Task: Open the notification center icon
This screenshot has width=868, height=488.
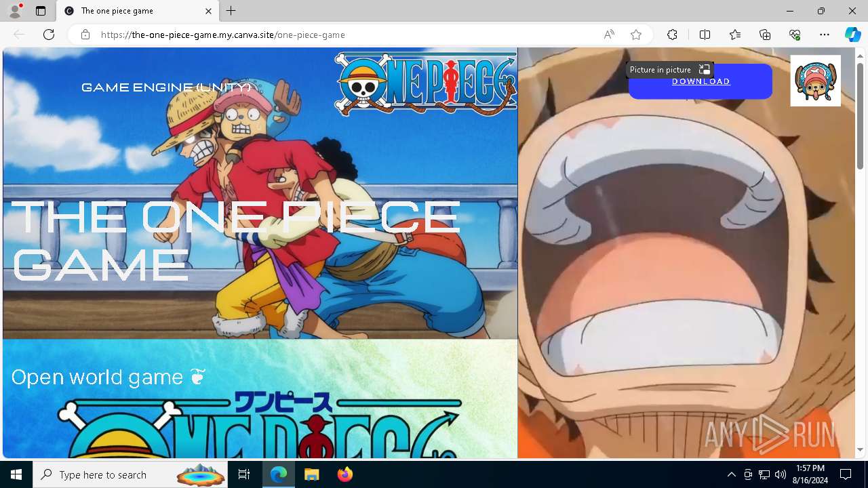Action: pyautogui.click(x=846, y=474)
